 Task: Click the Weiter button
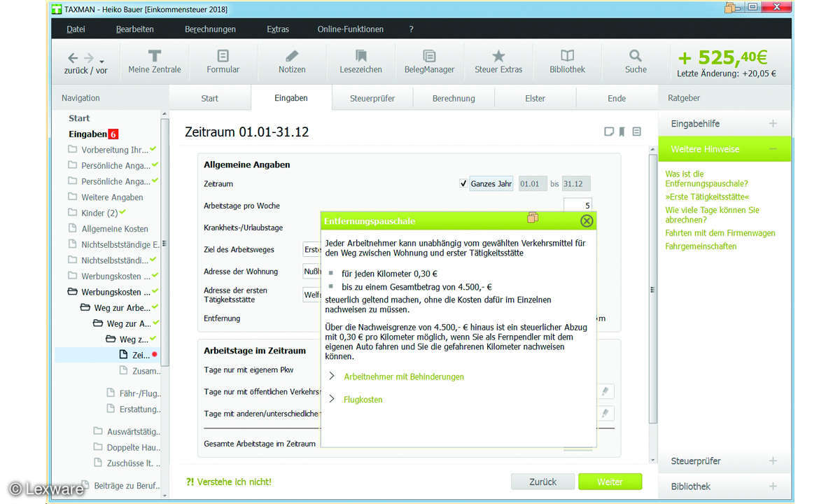[610, 482]
